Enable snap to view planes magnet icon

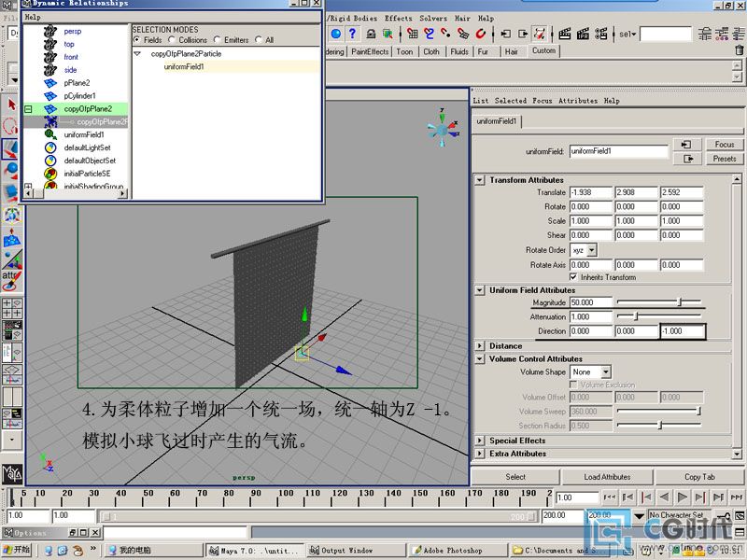(463, 34)
